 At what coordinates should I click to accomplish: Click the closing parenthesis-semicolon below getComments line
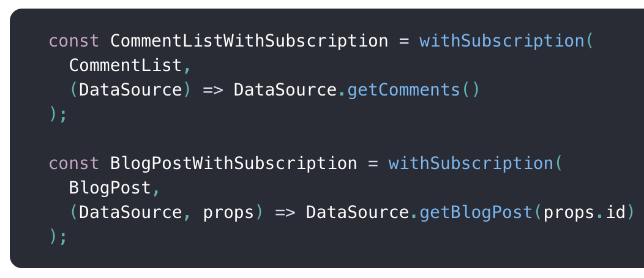click(x=58, y=115)
